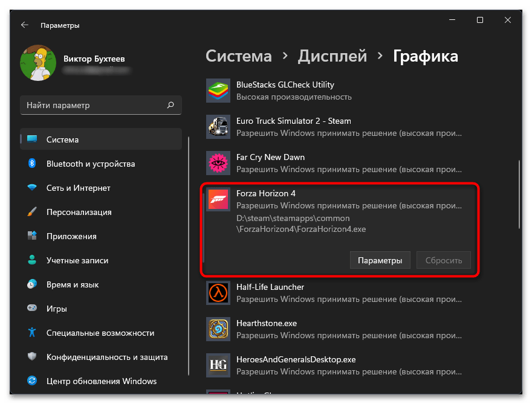Collapse the Forza Horizon 4 entry
This screenshot has height=404, width=532.
339,199
